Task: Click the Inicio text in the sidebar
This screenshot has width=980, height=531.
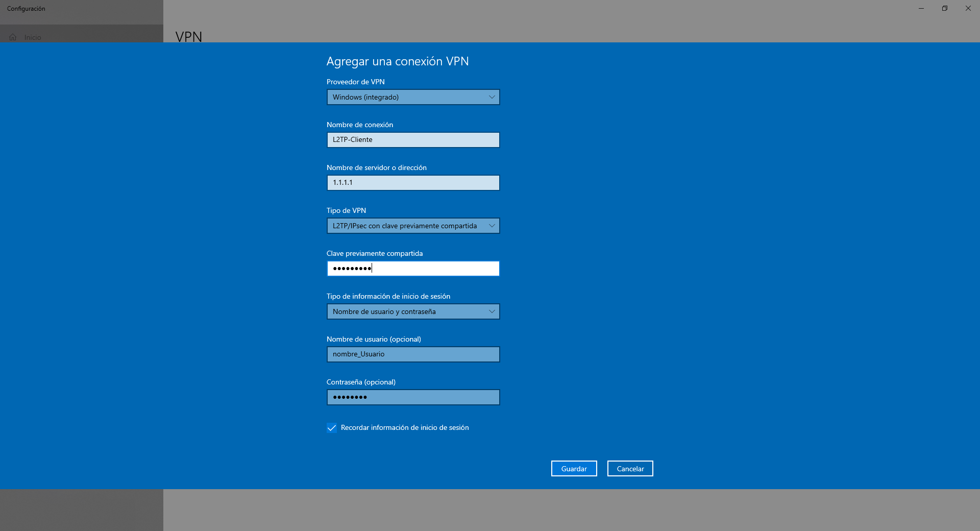Action: coord(33,37)
